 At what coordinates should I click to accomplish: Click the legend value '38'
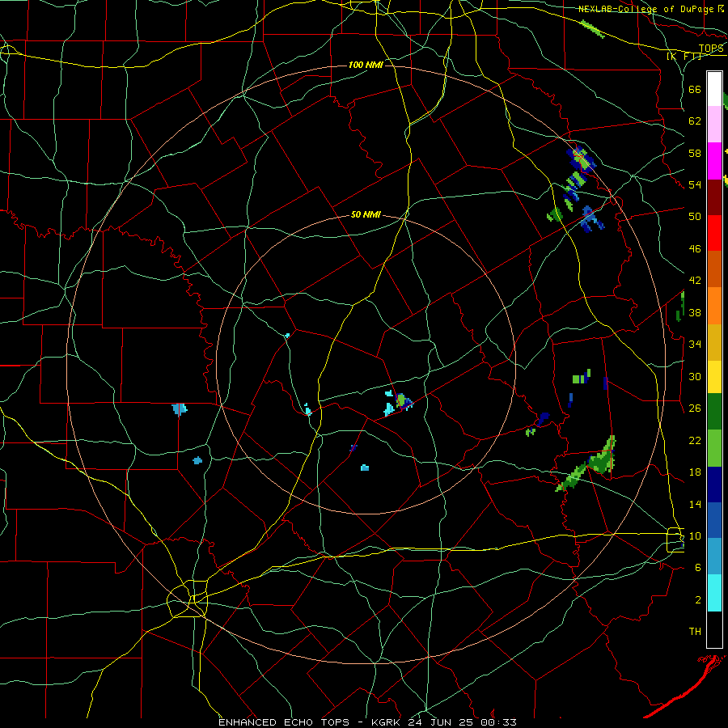(695, 312)
